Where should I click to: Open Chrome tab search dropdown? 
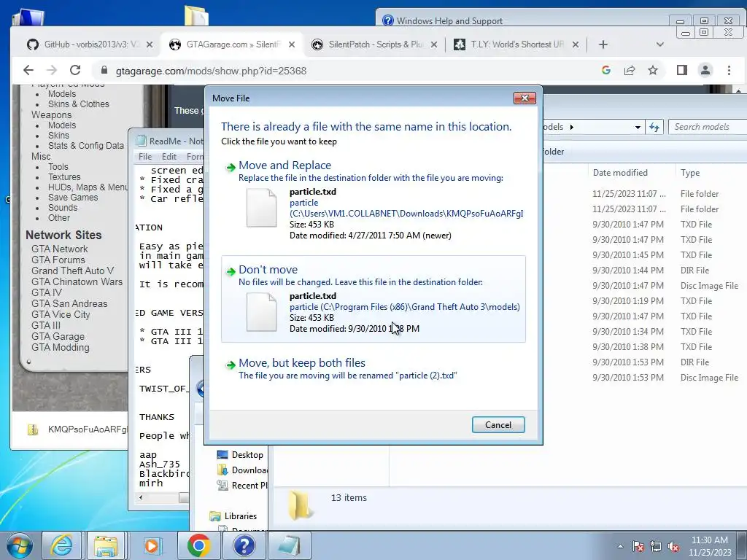(659, 44)
